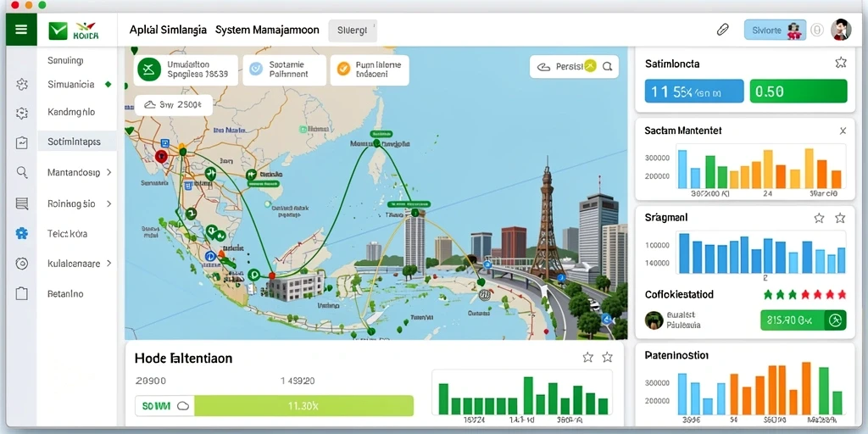Click the red map marker on the map

[161, 157]
